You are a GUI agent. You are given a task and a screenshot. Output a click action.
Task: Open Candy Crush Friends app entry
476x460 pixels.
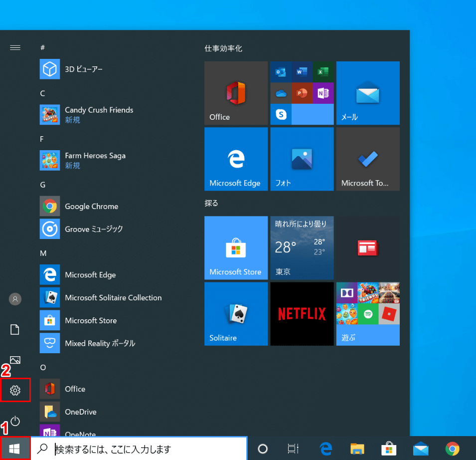point(103,115)
